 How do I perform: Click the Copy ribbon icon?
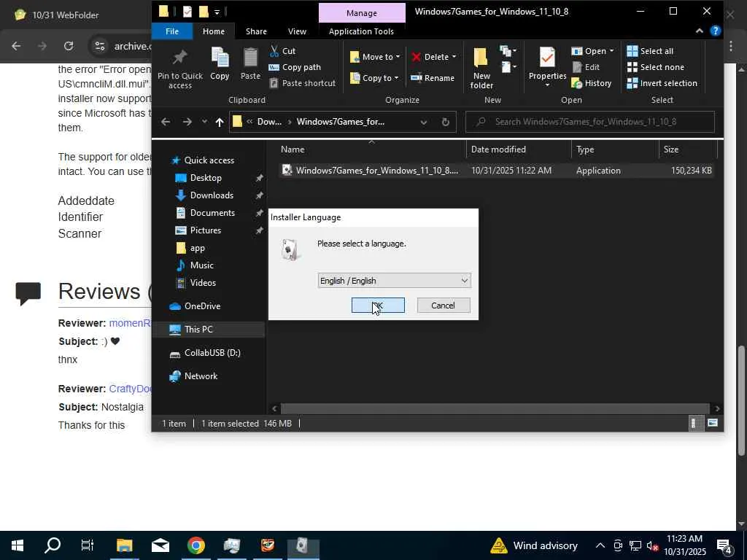point(220,63)
